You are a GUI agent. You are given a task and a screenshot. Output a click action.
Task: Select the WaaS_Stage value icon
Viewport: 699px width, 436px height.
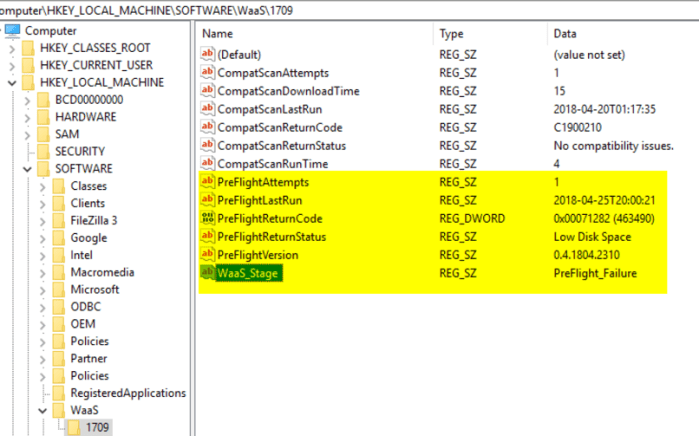pyautogui.click(x=208, y=273)
